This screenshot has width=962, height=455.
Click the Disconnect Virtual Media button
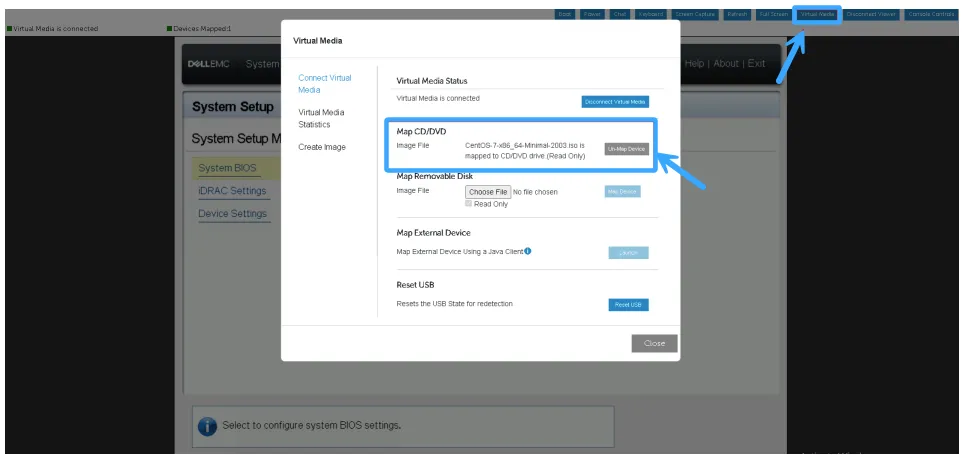(615, 102)
